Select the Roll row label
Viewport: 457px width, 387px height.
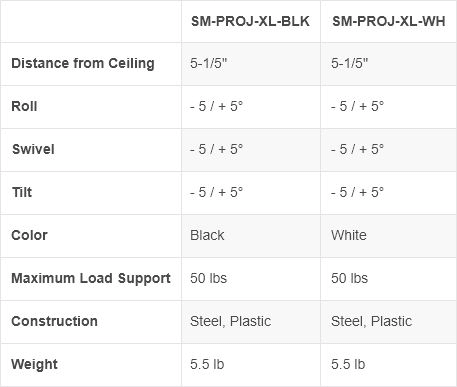(24, 106)
